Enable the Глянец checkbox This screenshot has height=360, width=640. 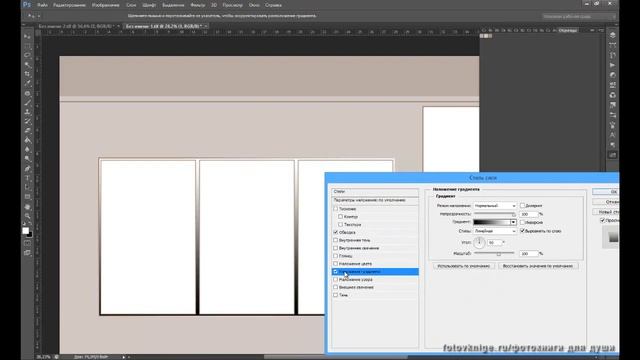point(336,256)
